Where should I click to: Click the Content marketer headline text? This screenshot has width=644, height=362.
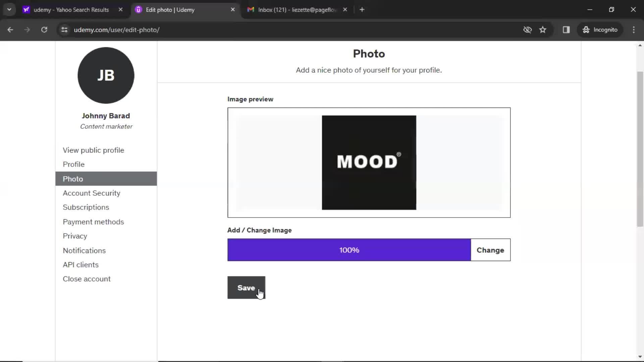point(106,126)
